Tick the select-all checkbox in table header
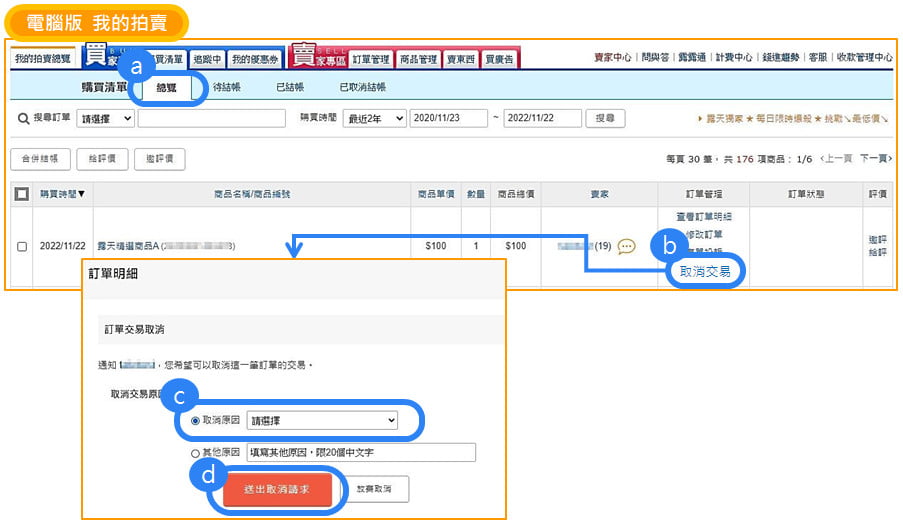903x523 pixels. point(22,193)
